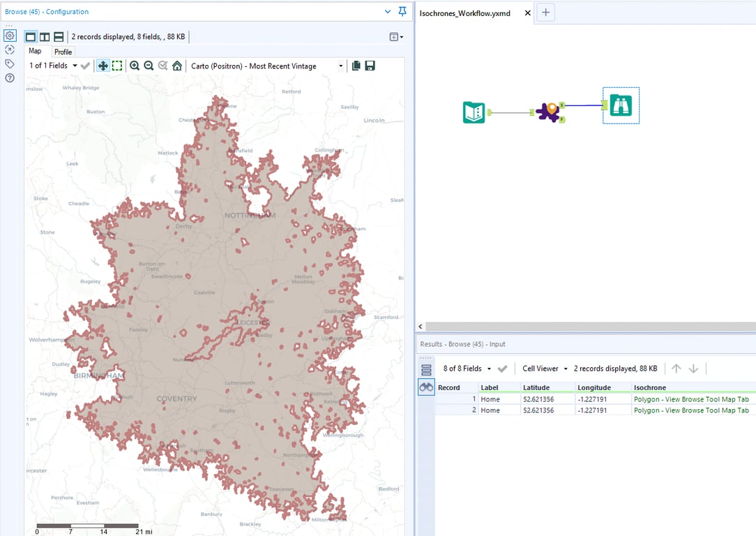
Task: Click the zoom out magnifier icon
Action: (149, 66)
